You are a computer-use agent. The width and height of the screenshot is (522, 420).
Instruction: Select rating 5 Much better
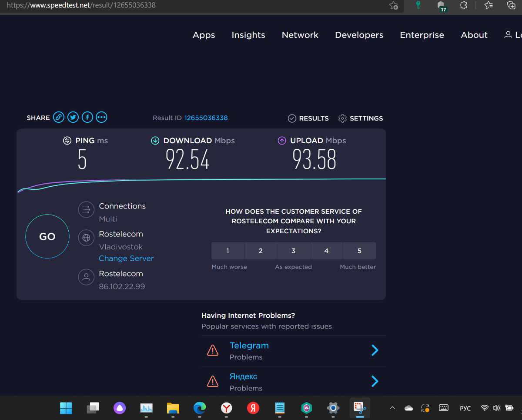click(359, 251)
